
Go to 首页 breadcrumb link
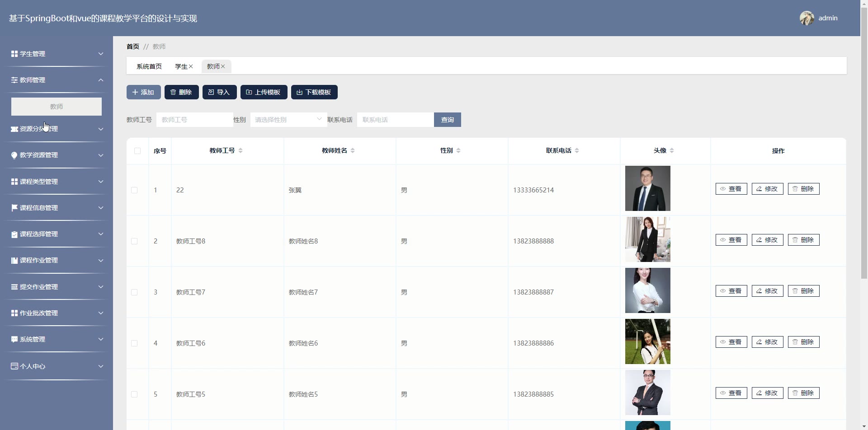point(133,47)
